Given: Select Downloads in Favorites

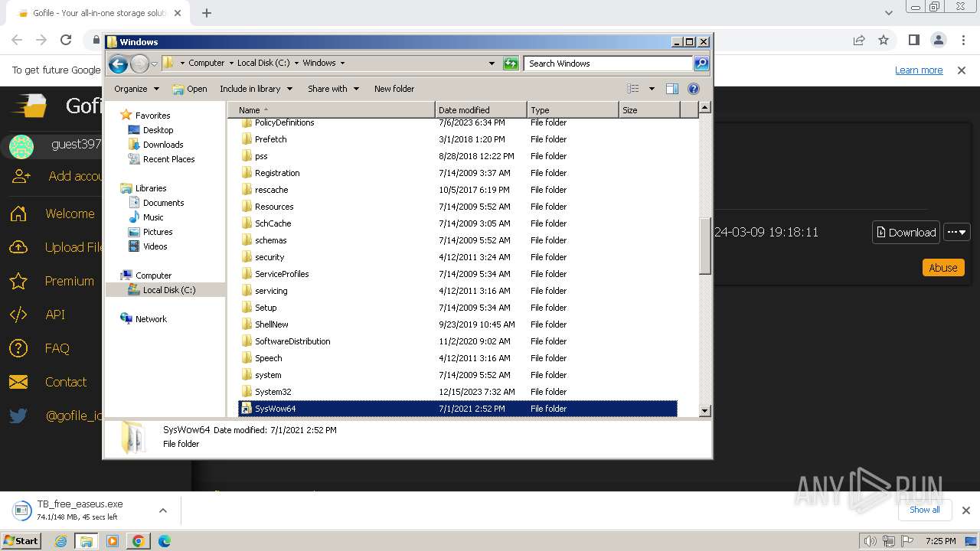Looking at the screenshot, I should pos(163,145).
